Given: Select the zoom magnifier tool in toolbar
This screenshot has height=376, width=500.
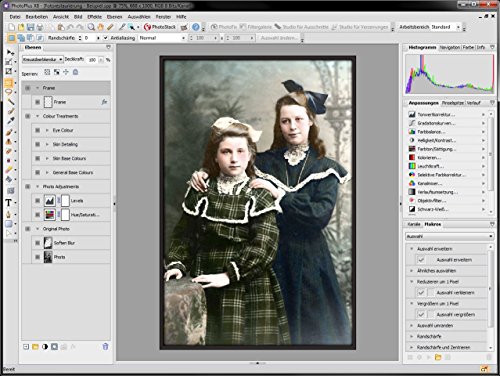Looking at the screenshot, I should [x=91, y=27].
